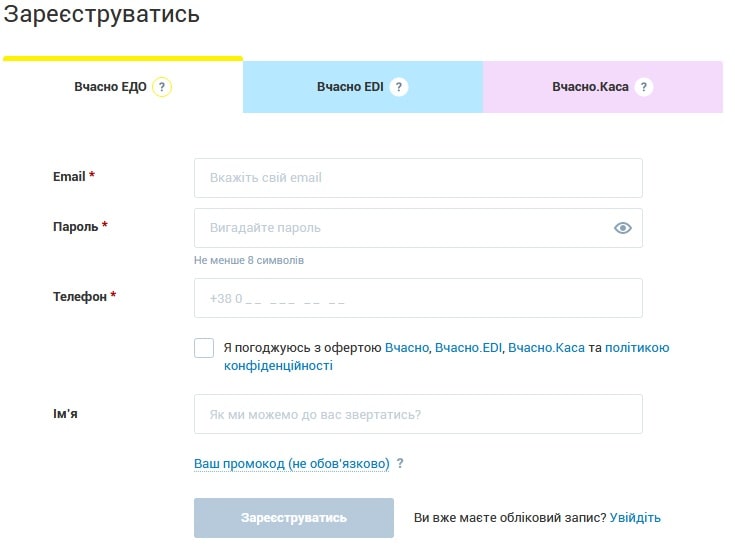Check the offer agreement checkbox
The image size is (735, 552).
(x=204, y=348)
